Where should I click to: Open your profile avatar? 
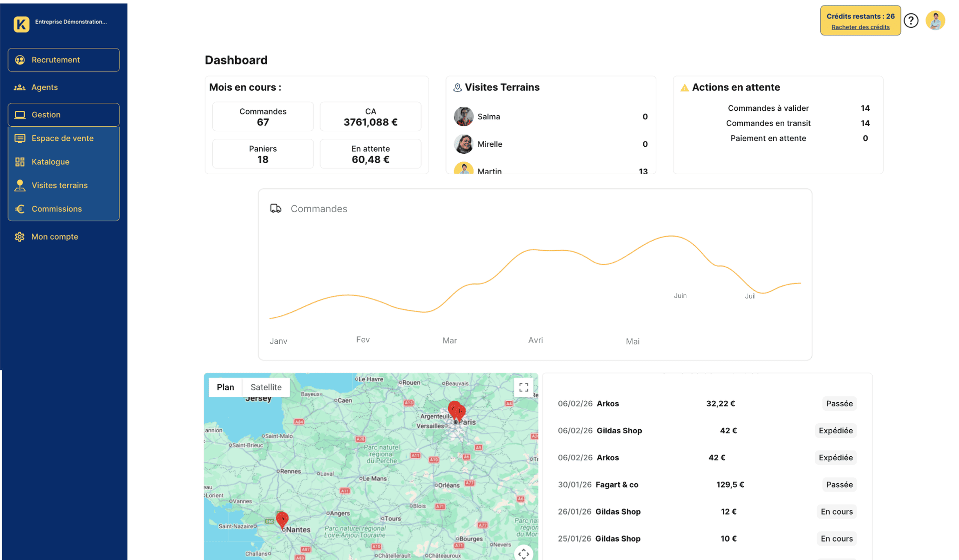click(936, 20)
